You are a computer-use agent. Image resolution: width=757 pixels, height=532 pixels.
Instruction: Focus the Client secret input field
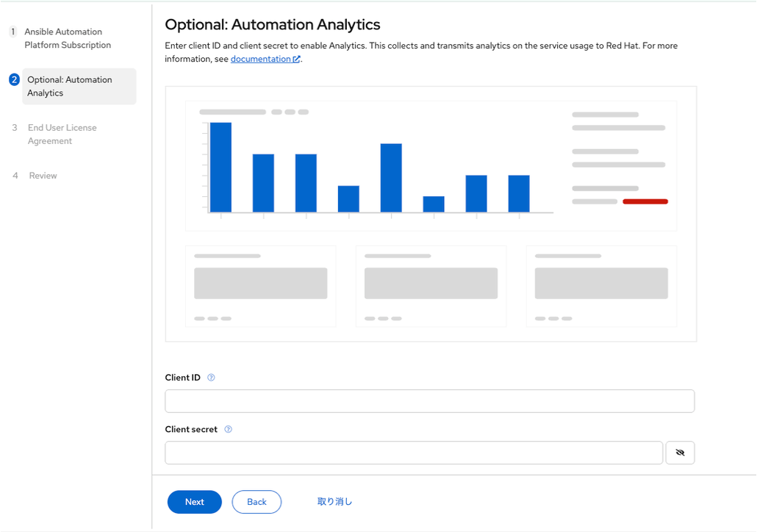414,453
